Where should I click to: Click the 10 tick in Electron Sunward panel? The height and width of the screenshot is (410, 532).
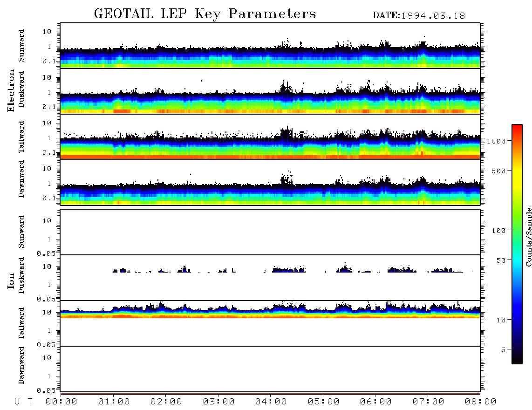point(47,32)
